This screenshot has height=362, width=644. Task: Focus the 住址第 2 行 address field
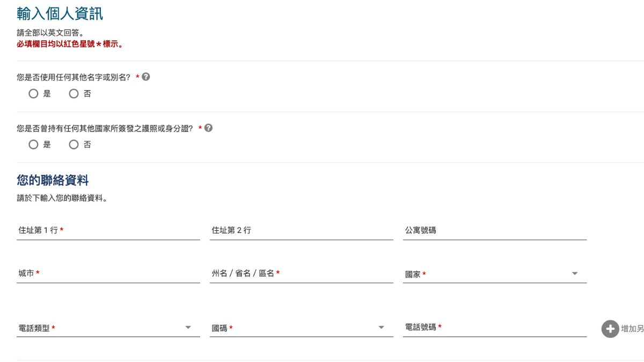pyautogui.click(x=302, y=231)
